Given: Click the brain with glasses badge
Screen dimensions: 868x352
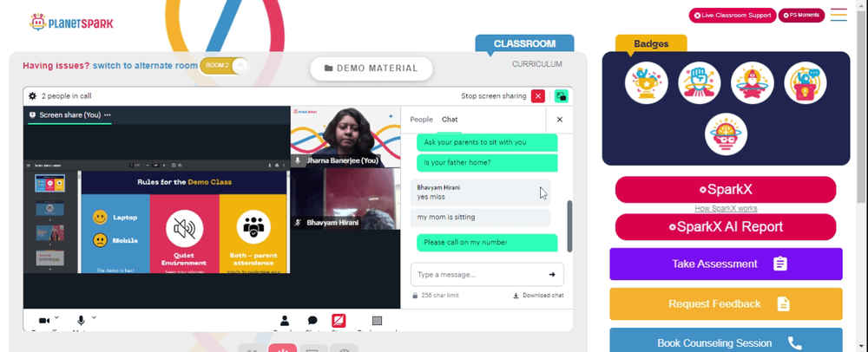Looking at the screenshot, I should point(726,134).
